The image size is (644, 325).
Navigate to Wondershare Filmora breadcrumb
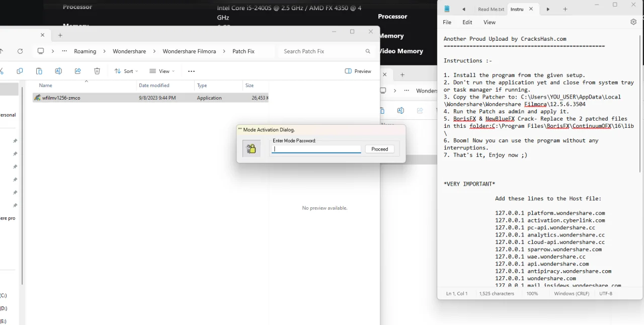189,51
